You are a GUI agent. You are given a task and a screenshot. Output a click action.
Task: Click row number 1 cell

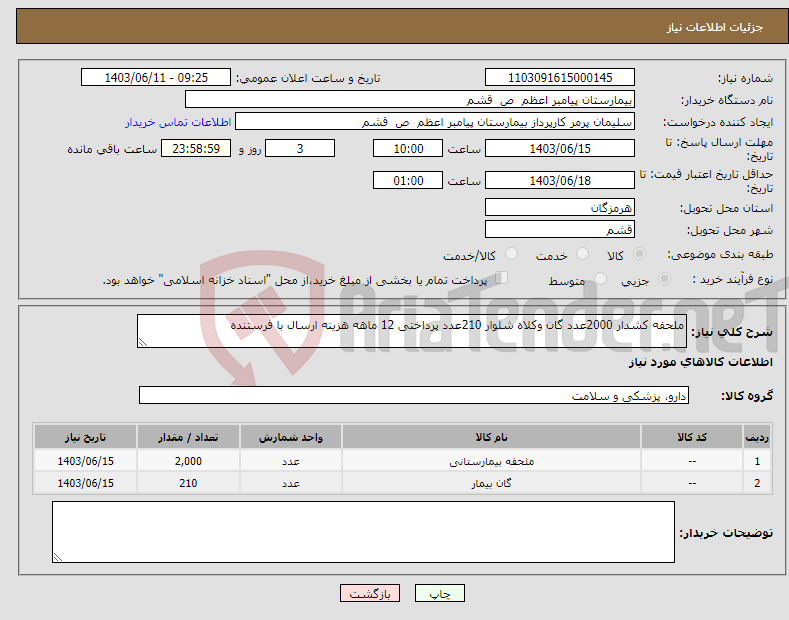(x=757, y=461)
